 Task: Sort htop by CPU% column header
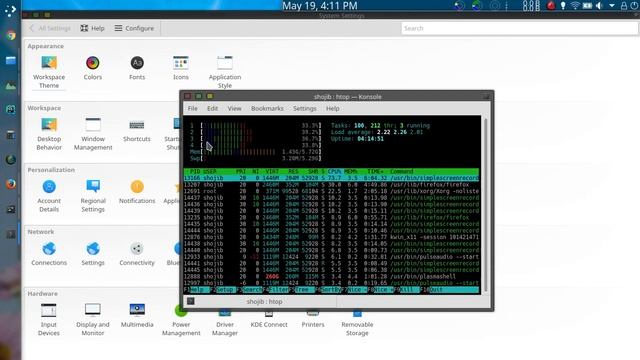335,171
